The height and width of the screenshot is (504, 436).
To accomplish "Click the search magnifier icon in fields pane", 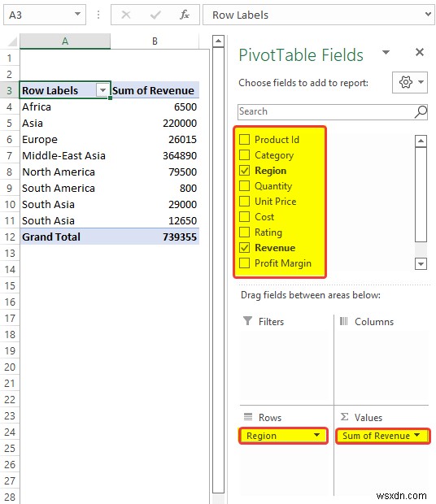I will (421, 111).
